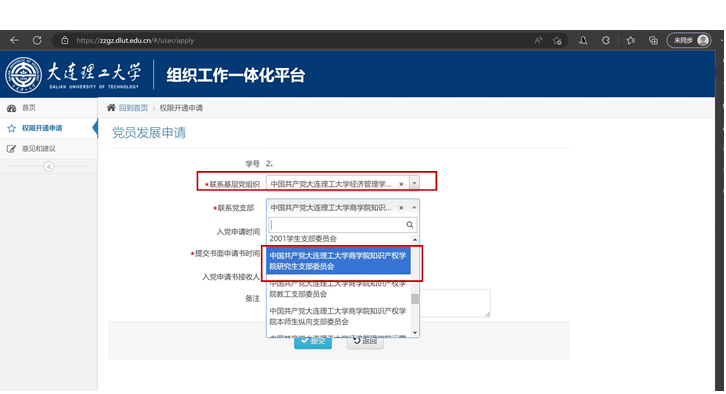
Task: Click the search magnifier in dropdown
Action: tap(410, 225)
